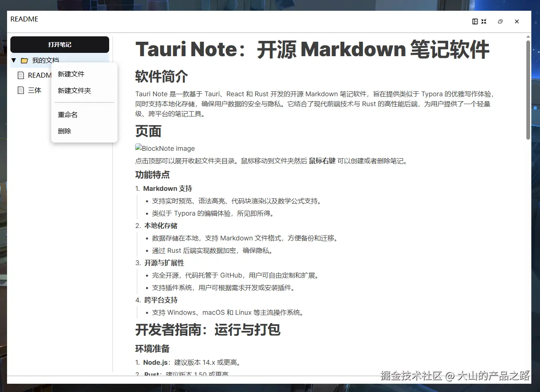Click the 打开笔记 button
The width and height of the screenshot is (540, 392).
60,45
